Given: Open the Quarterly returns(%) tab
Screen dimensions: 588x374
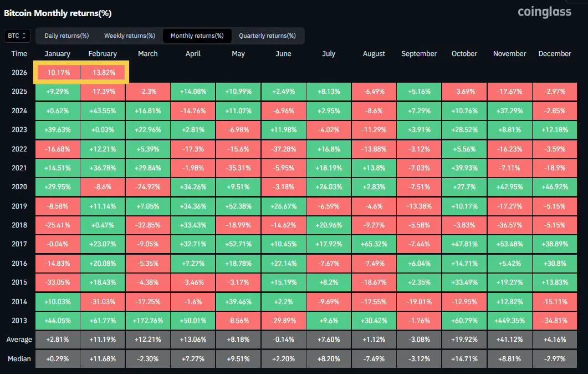Looking at the screenshot, I should pyautogui.click(x=267, y=36).
